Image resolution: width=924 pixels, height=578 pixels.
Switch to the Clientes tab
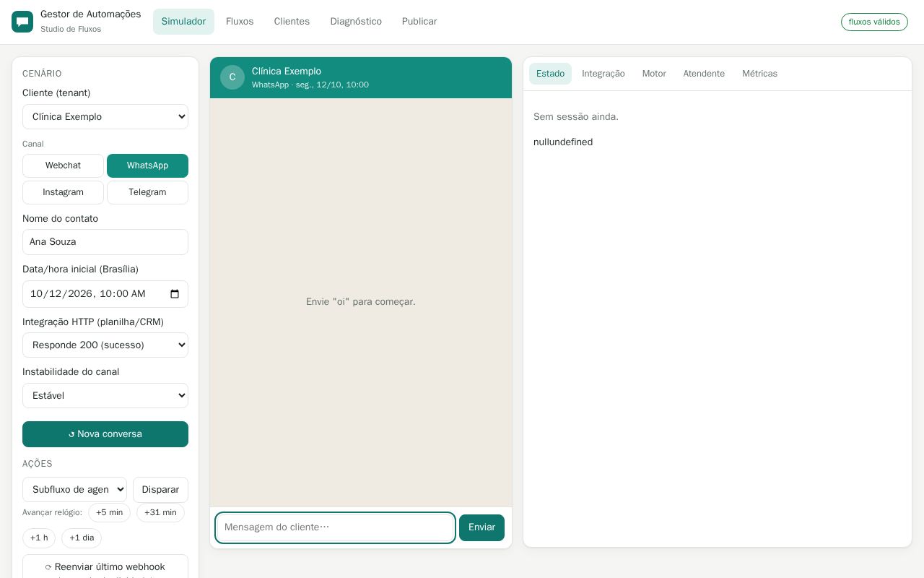(x=292, y=22)
